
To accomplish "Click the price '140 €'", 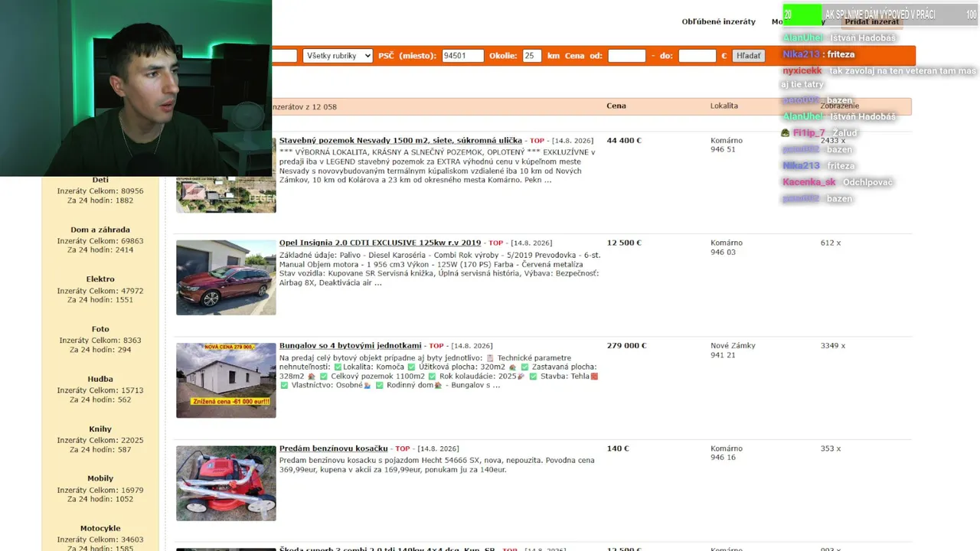I will (x=618, y=448).
